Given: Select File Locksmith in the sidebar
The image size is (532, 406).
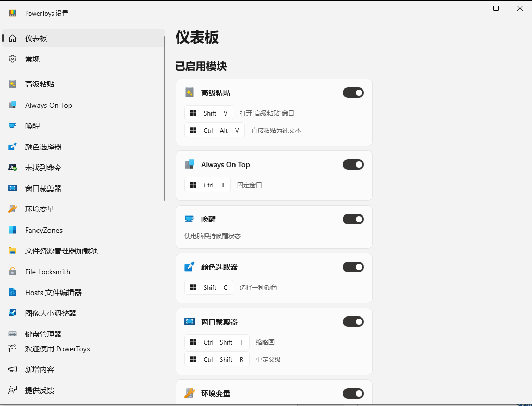Looking at the screenshot, I should pyautogui.click(x=47, y=272).
